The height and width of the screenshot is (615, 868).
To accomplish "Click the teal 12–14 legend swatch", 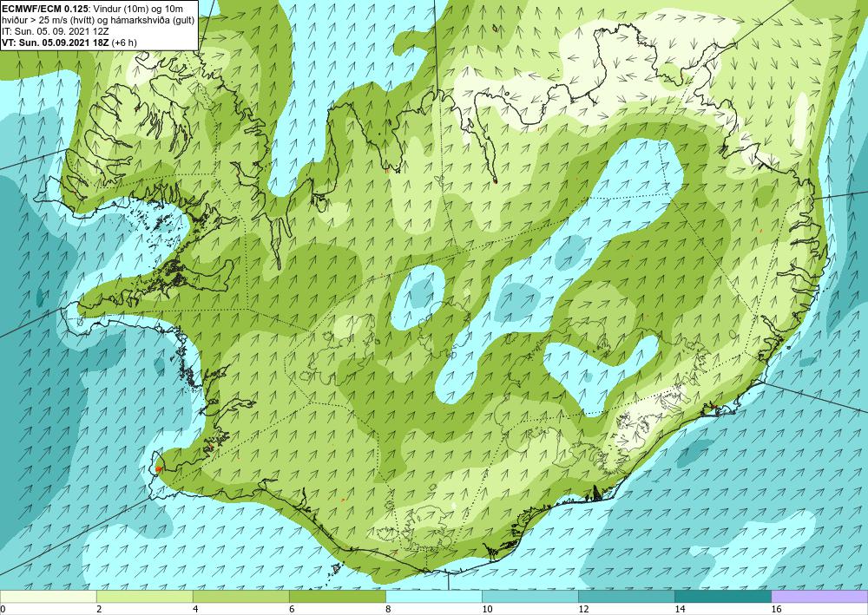I will pyautogui.click(x=626, y=597).
